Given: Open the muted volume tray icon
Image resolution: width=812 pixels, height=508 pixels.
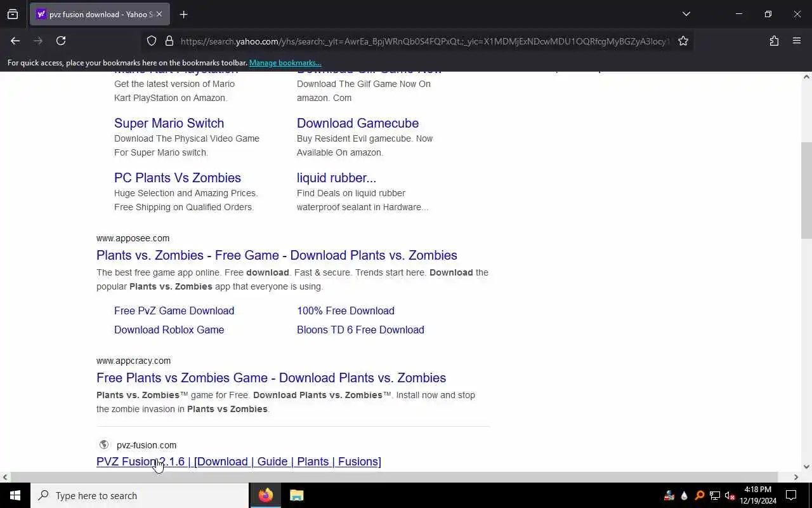Looking at the screenshot, I should 730,495.
